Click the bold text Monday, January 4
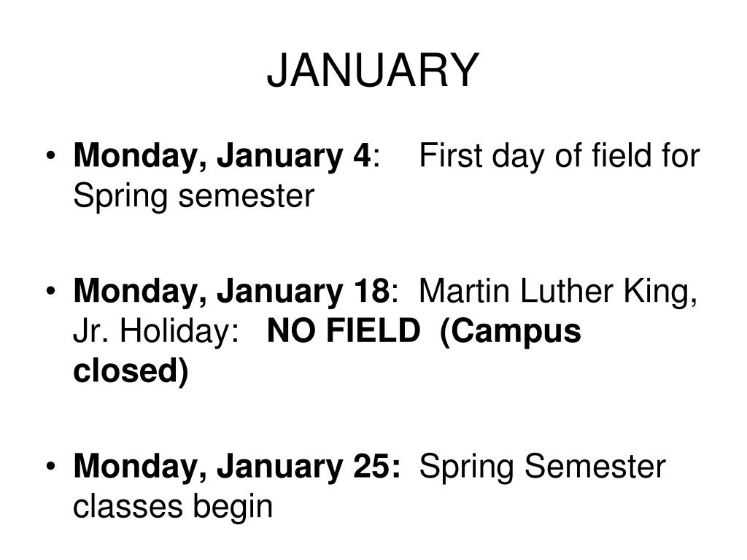The height and width of the screenshot is (560, 747). [x=222, y=157]
